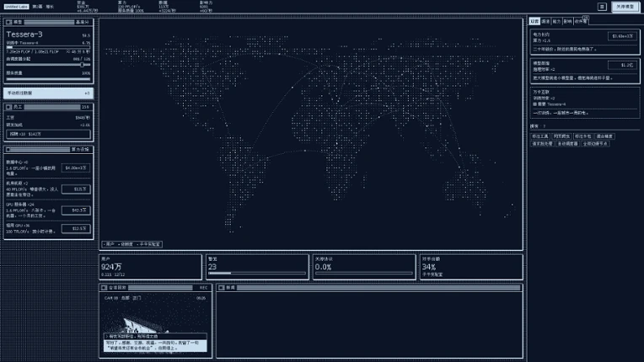Click the square icon on 算力设施 panel header
644x362 pixels.
pyautogui.click(x=8, y=150)
